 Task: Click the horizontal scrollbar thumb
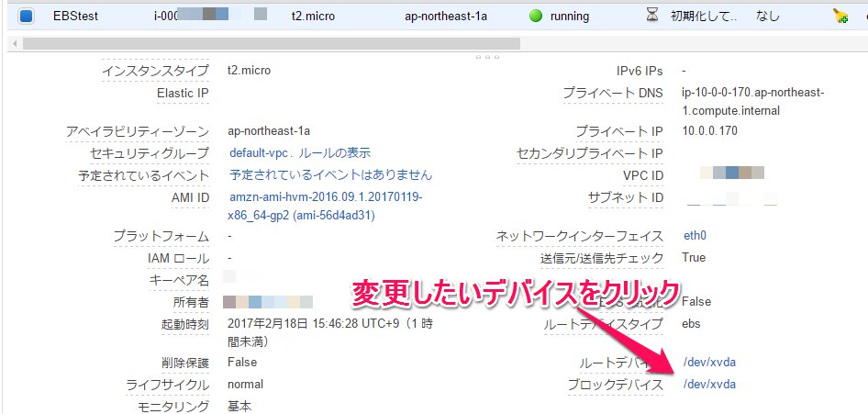271,43
